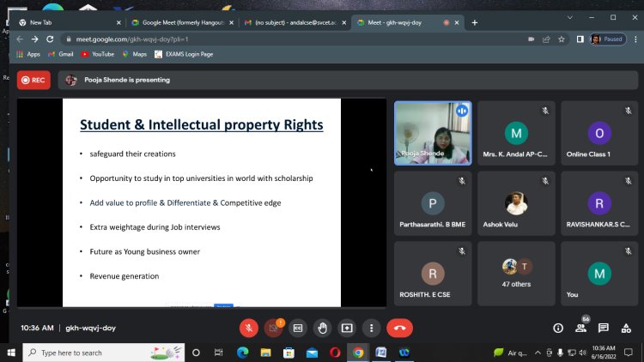Open EXAMS Login Page bookmark
The width and height of the screenshot is (644, 362).
184,54
